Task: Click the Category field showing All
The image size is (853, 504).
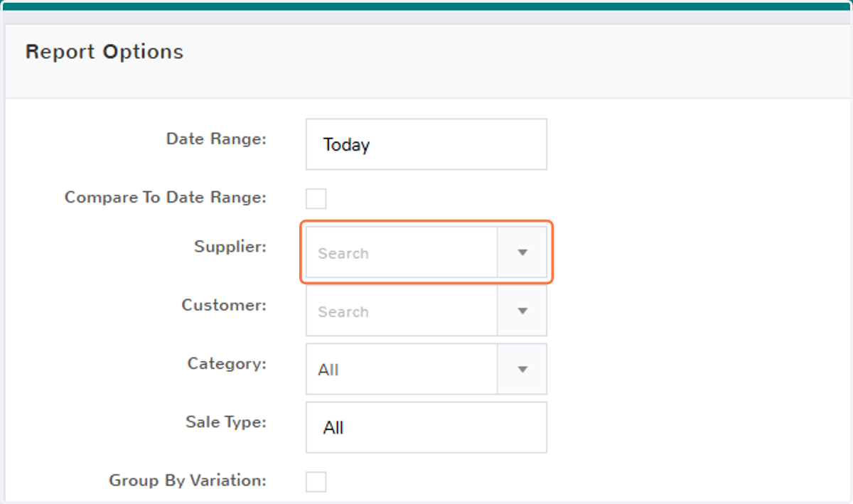Action: (402, 369)
